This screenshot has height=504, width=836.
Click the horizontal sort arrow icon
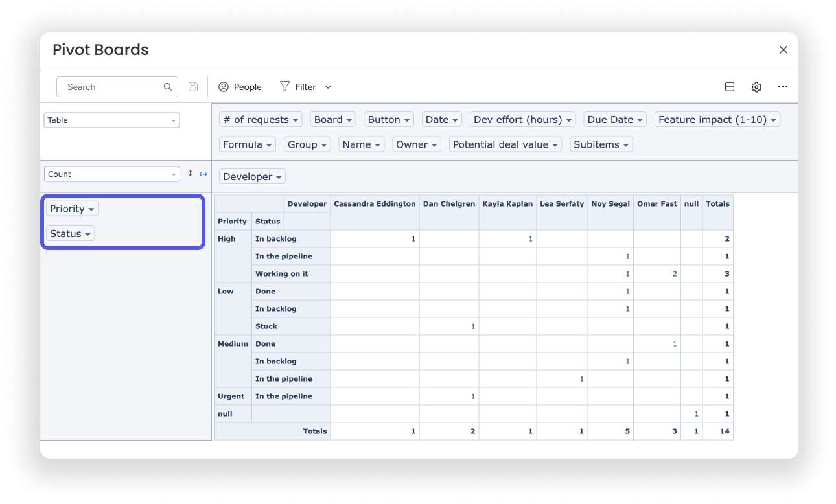pos(203,174)
